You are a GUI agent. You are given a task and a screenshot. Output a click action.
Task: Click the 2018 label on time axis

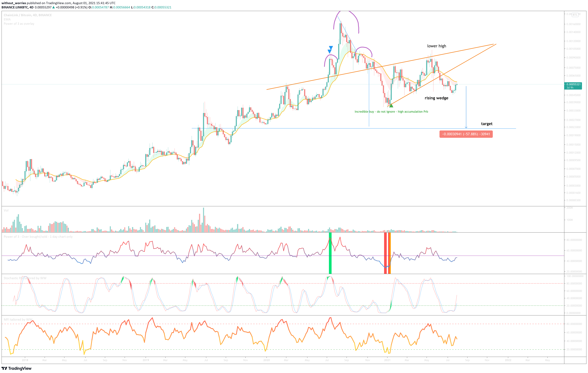[25, 360]
